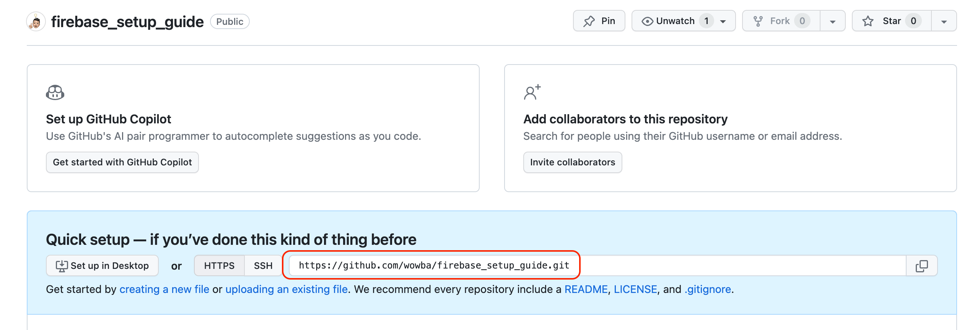The height and width of the screenshot is (330, 980).
Task: Pin this repository with Pin button
Action: click(x=599, y=21)
